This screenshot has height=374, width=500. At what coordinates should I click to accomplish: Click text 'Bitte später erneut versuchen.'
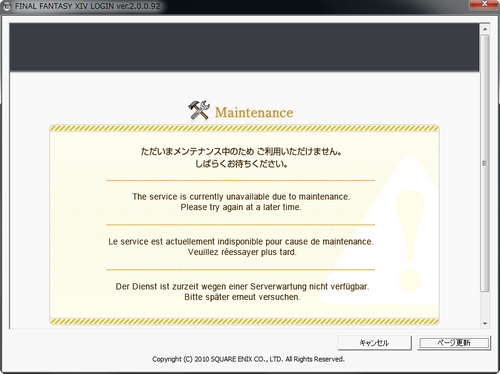242,297
